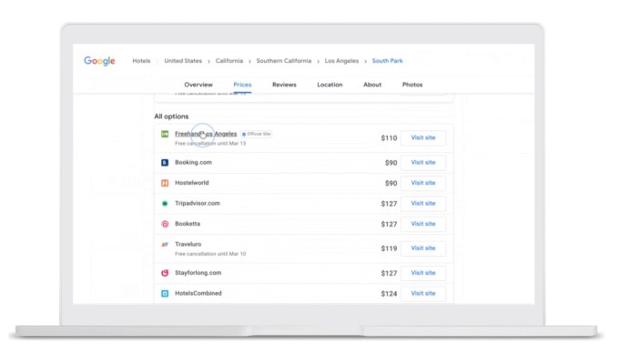Click the HotelsCombined name
Image resolution: width=619 pixels, height=364 pixels.
198,294
